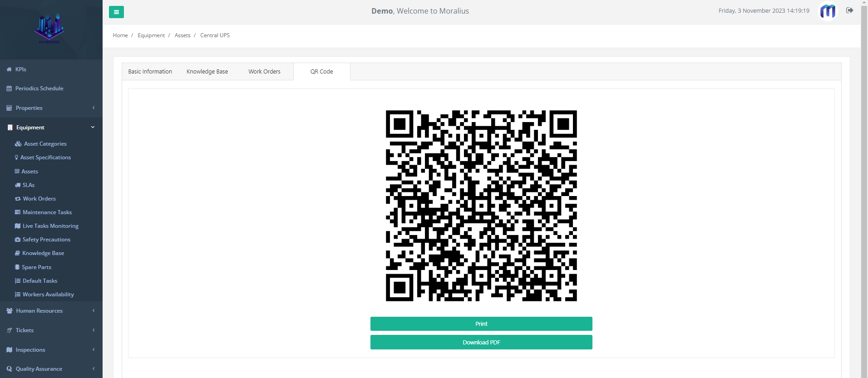Screen dimensions: 868x378
Task: Open the Spare Parts sidebar icon
Action: 17,267
